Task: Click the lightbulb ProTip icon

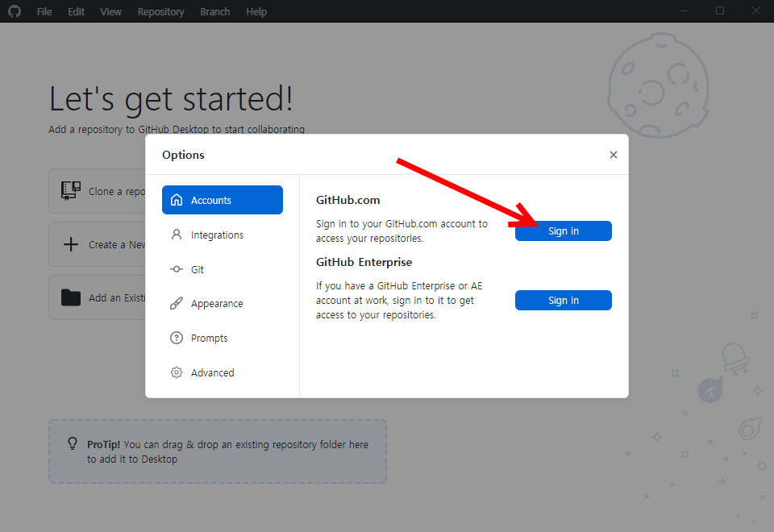Action: (x=73, y=443)
